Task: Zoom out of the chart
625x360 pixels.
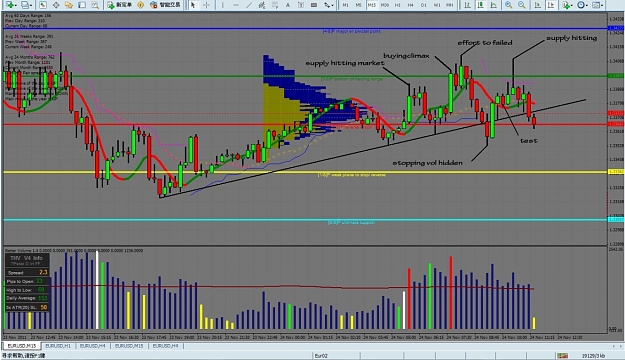Action: [522, 5]
